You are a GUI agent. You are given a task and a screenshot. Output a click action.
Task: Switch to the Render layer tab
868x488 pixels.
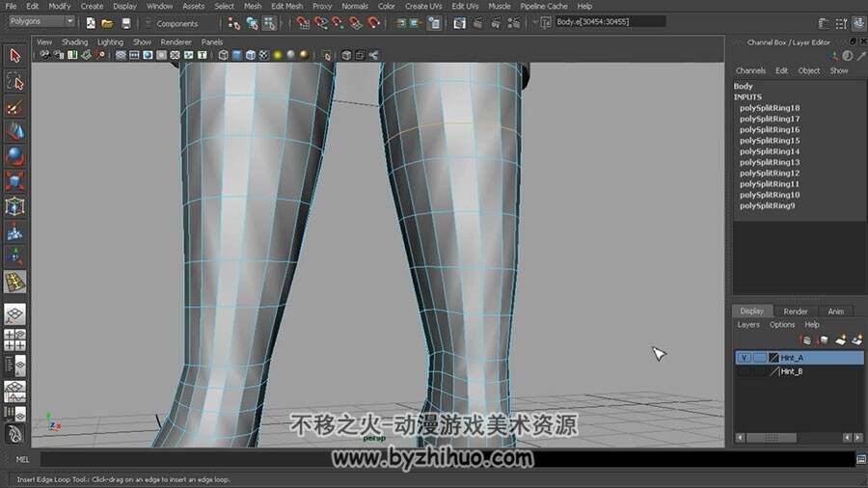point(796,312)
